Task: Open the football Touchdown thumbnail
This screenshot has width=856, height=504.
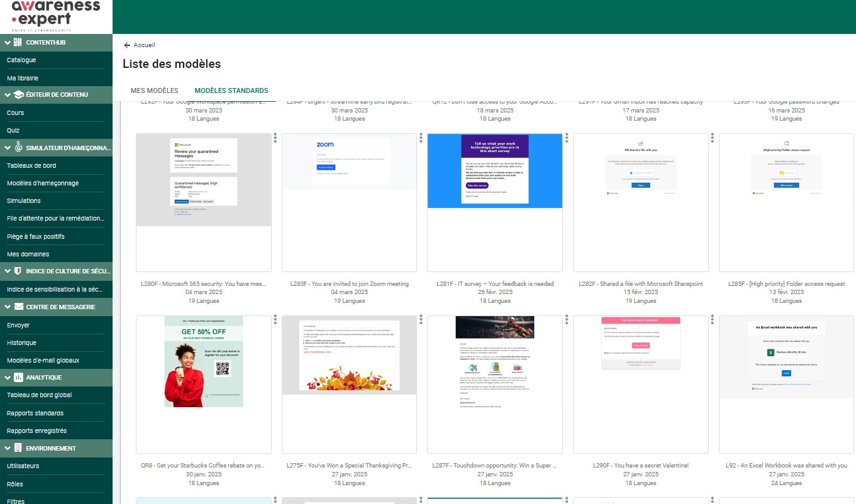Action: click(x=495, y=385)
